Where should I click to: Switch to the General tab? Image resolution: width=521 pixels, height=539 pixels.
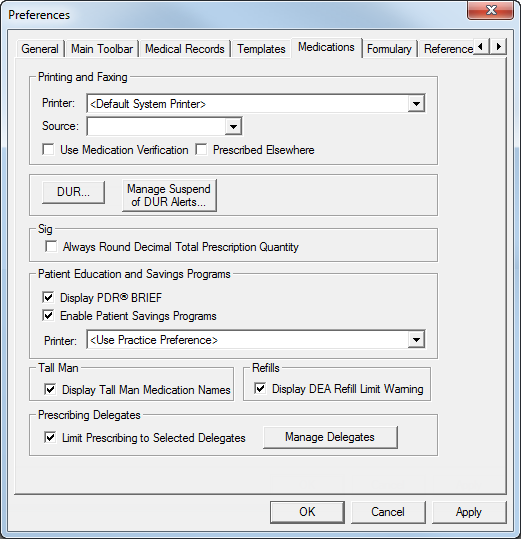pyautogui.click(x=40, y=49)
